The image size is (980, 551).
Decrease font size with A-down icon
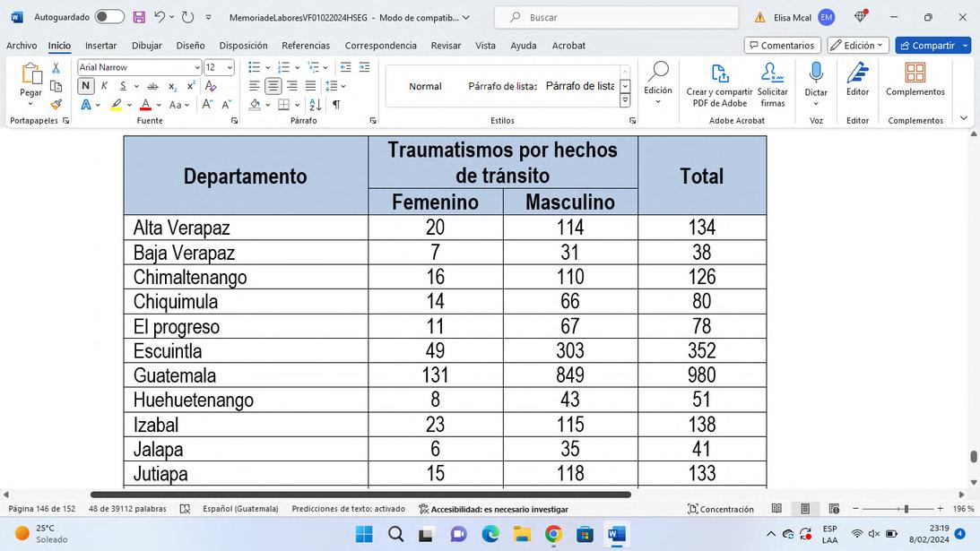click(x=226, y=104)
